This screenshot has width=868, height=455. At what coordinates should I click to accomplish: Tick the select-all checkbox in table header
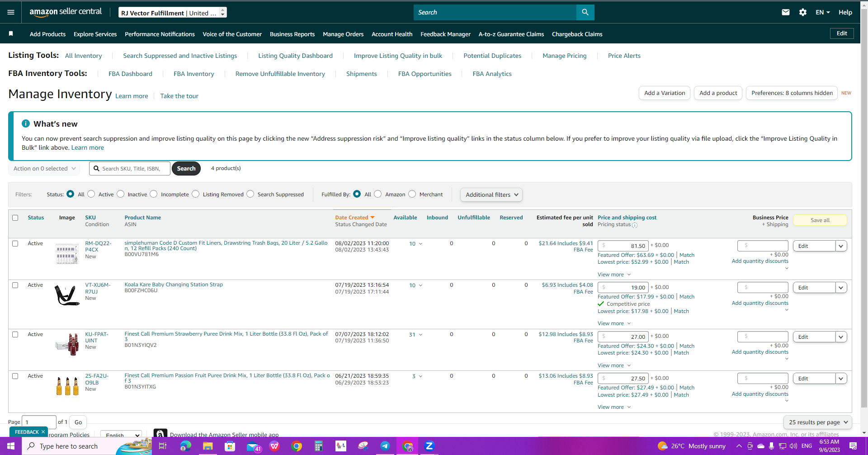pos(15,218)
